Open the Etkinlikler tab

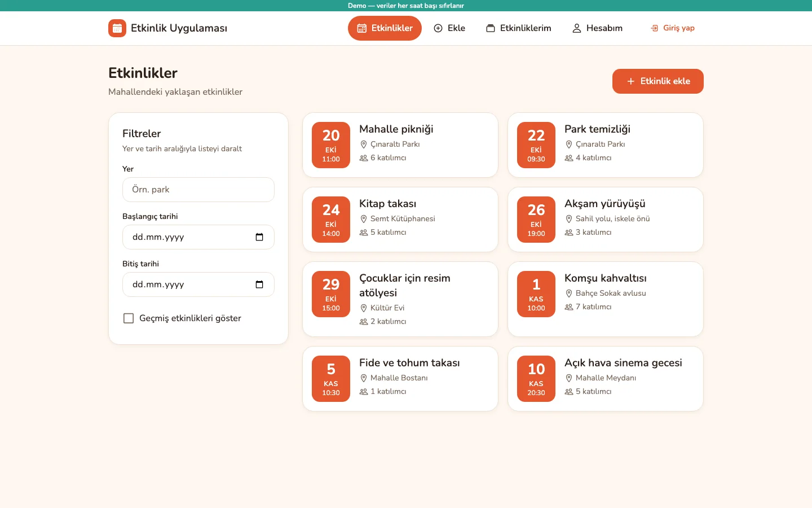[385, 28]
